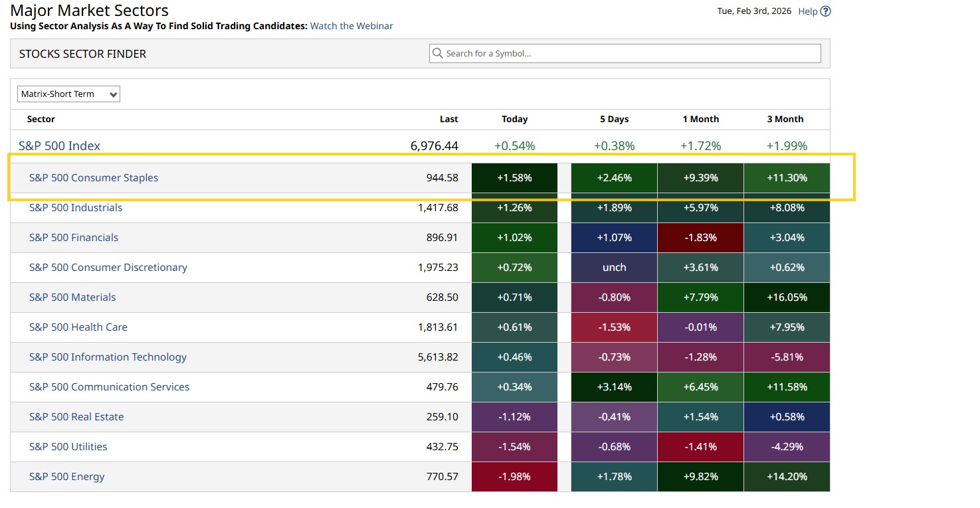Open the S&P 500 Index link

(x=60, y=146)
